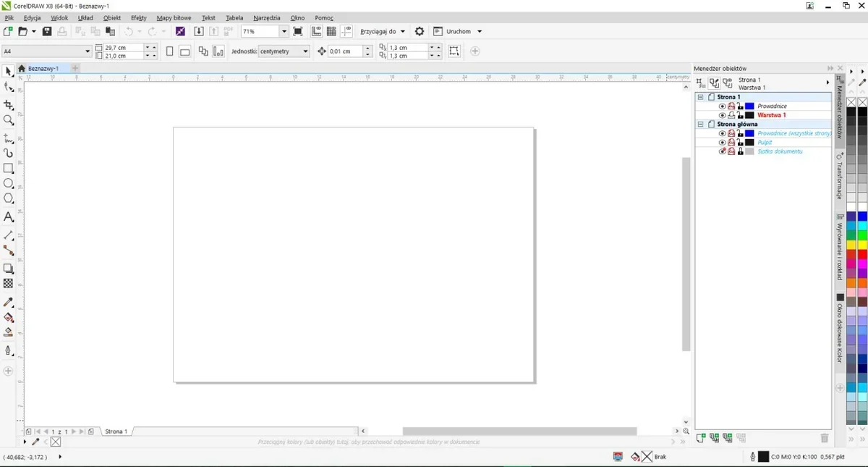Open the Narzędzia menu
868x467 pixels.
click(x=267, y=17)
